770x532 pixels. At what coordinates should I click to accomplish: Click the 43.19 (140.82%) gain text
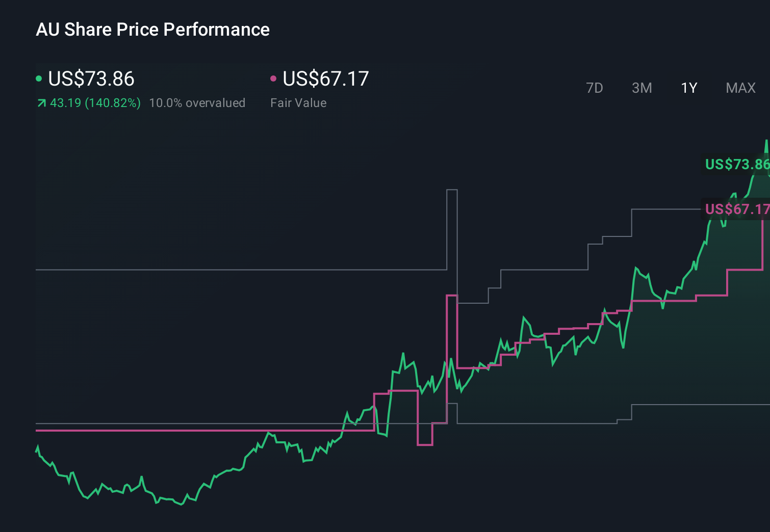95,103
